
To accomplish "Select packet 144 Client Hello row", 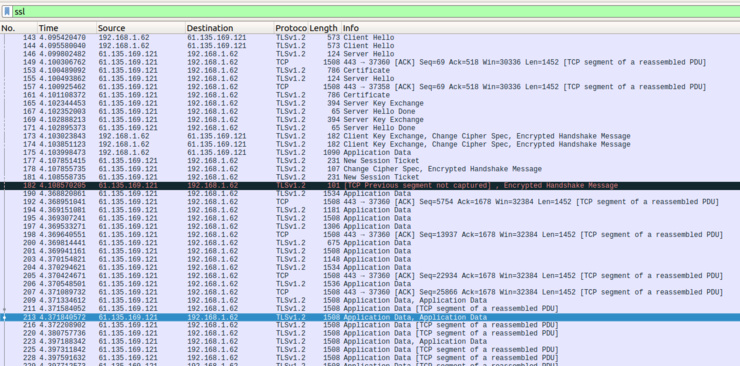I will pyautogui.click(x=370, y=46).
